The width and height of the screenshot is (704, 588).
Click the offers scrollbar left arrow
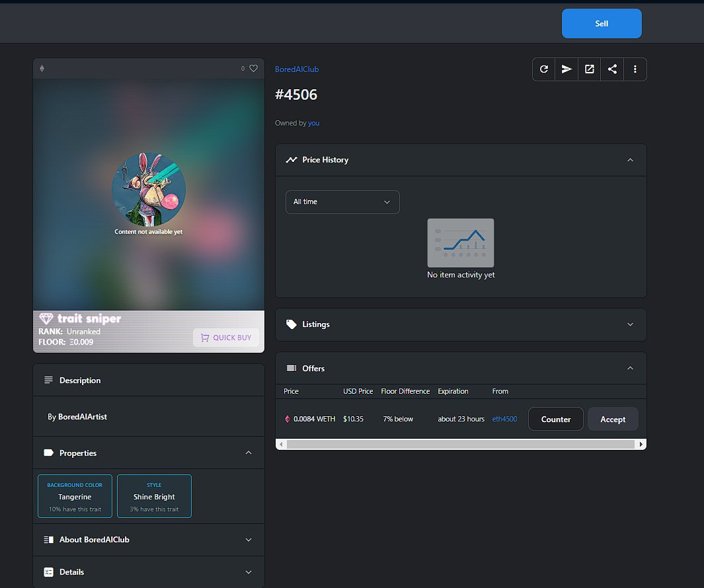281,445
